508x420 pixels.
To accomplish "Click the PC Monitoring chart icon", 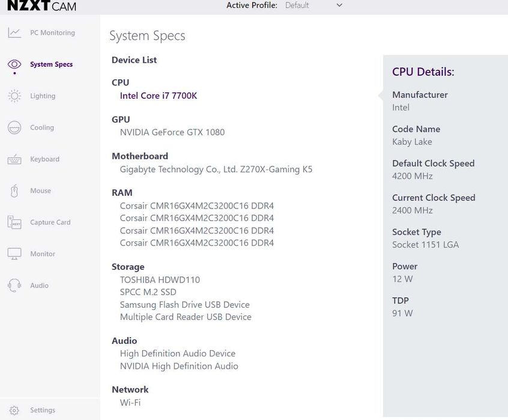I will point(14,33).
